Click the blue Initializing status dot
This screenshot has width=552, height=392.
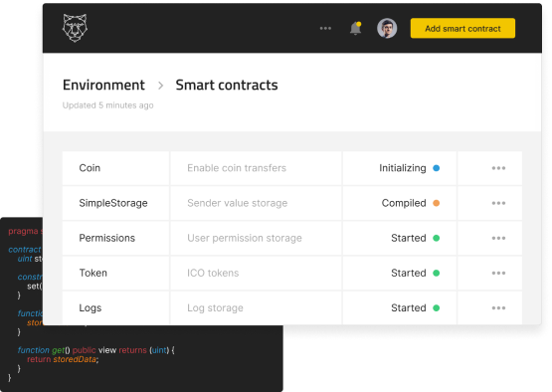coord(437,168)
